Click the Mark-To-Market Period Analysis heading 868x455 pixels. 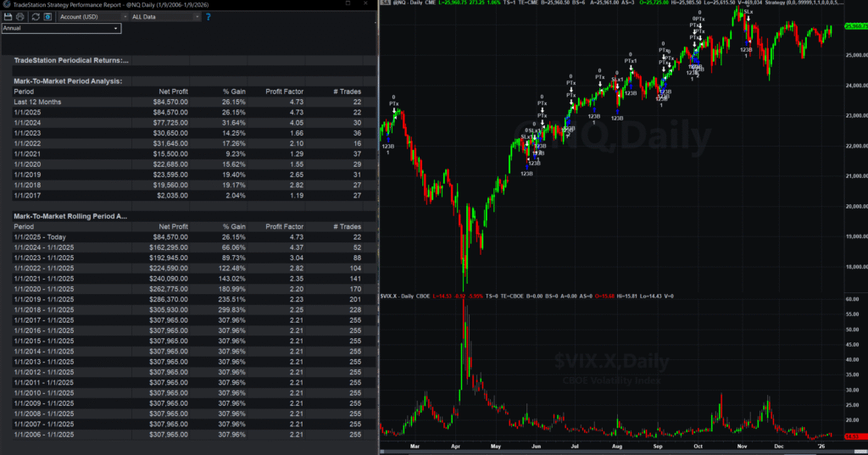point(68,80)
